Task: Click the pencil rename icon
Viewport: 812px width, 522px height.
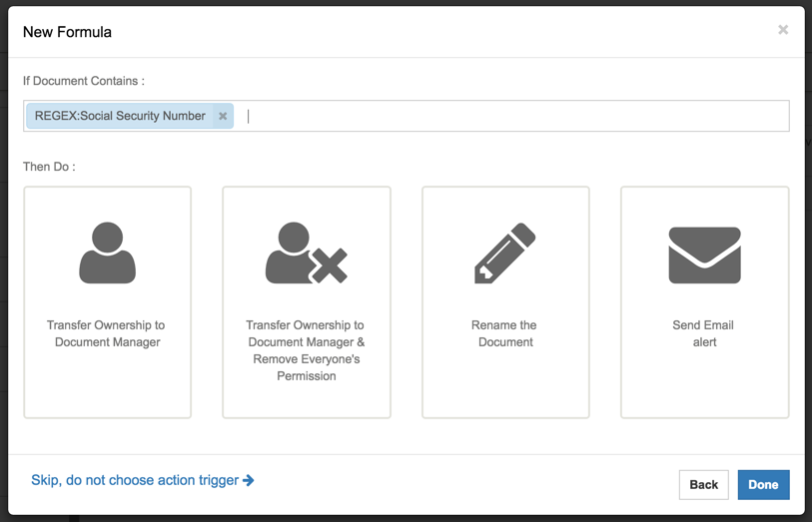Action: [x=504, y=254]
